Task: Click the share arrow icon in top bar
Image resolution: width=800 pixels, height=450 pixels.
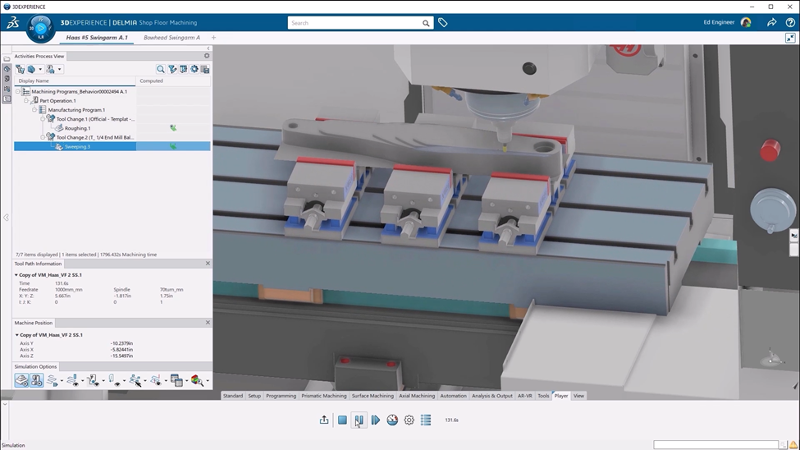Action: [772, 22]
